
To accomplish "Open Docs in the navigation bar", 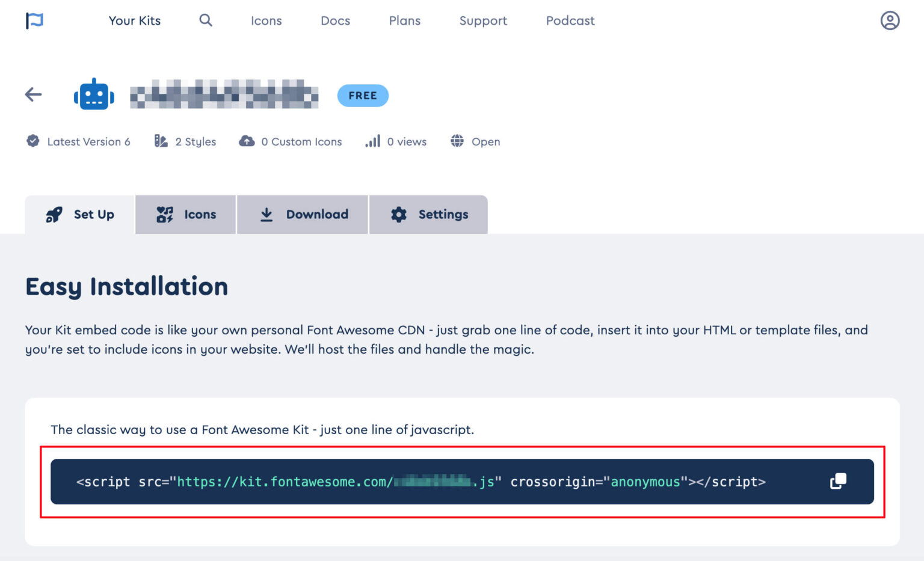I will pyautogui.click(x=335, y=20).
